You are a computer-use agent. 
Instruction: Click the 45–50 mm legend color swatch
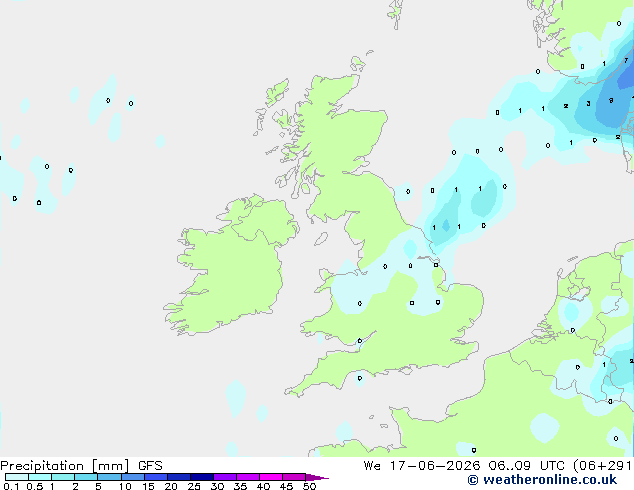click(294, 477)
